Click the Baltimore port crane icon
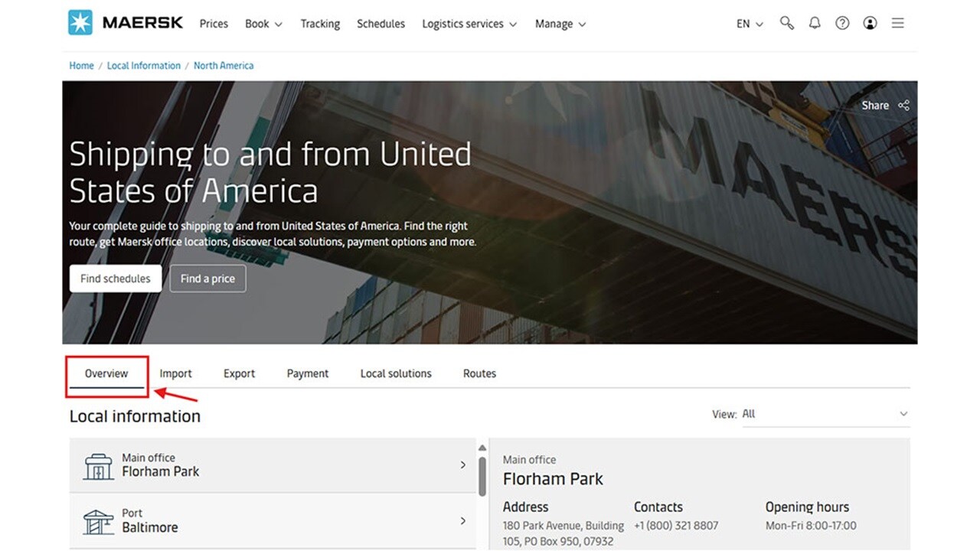 click(x=98, y=521)
